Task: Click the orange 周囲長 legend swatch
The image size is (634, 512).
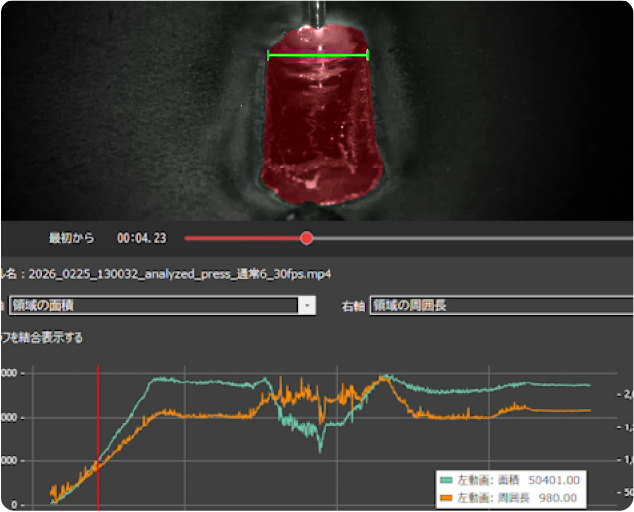Action: tap(446, 498)
